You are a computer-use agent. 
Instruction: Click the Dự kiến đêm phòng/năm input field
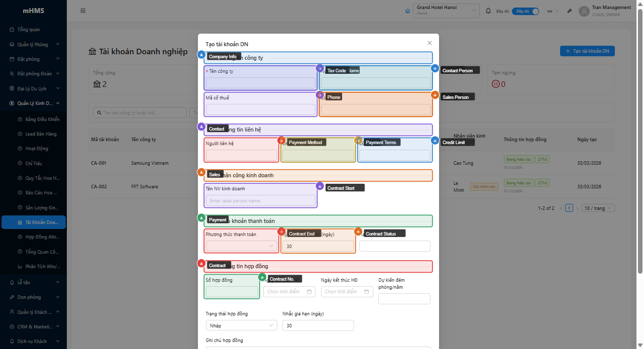(404, 299)
